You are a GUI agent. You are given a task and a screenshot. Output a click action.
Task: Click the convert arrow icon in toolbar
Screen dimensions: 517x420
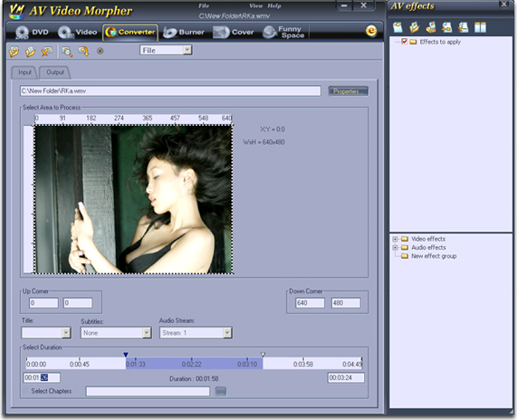click(x=83, y=51)
